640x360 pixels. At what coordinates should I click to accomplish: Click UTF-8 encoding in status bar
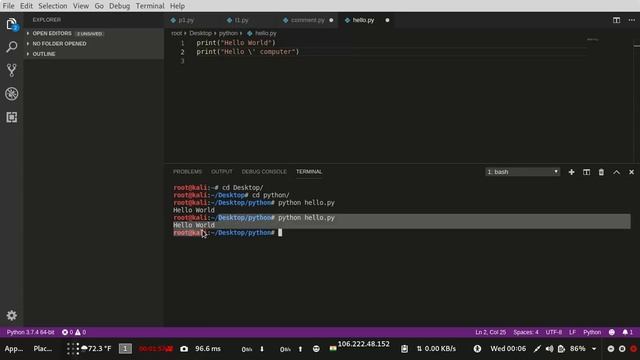pyautogui.click(x=553, y=332)
